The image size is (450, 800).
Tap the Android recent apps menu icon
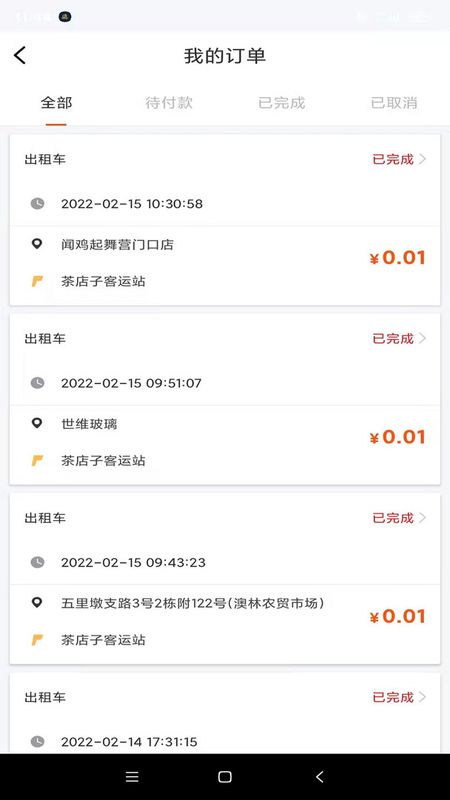coord(132,777)
